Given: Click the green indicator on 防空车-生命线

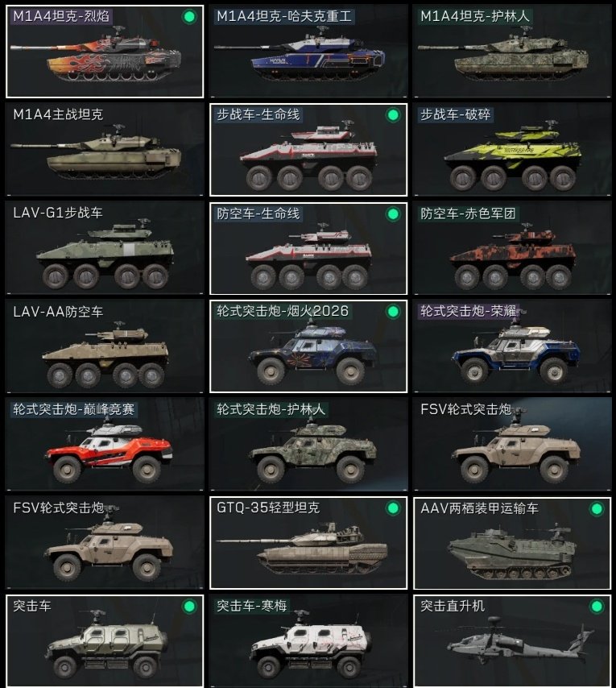Looking at the screenshot, I should pos(393,214).
